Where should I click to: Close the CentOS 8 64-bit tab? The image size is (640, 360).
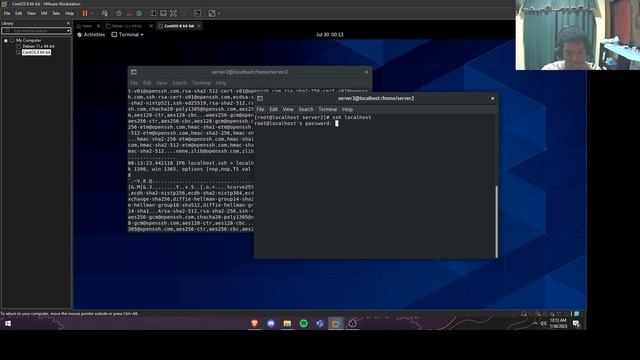[x=199, y=26]
